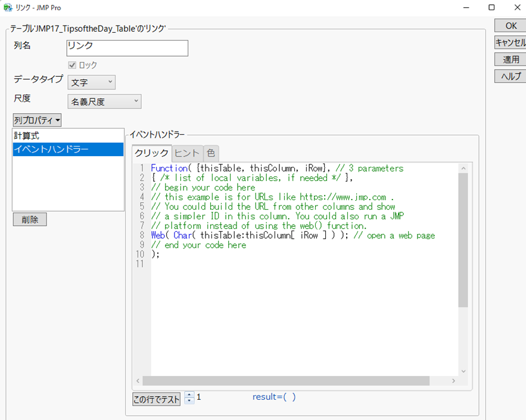Viewport: 526px width, 420px height.
Task: Click line 1 containing Function( {thisTable
Action: (x=277, y=168)
